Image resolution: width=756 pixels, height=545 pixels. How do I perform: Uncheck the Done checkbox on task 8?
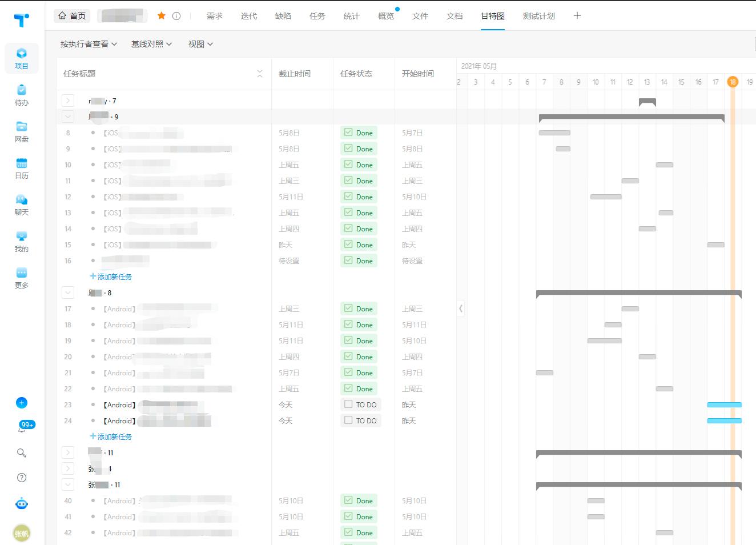[x=348, y=133]
